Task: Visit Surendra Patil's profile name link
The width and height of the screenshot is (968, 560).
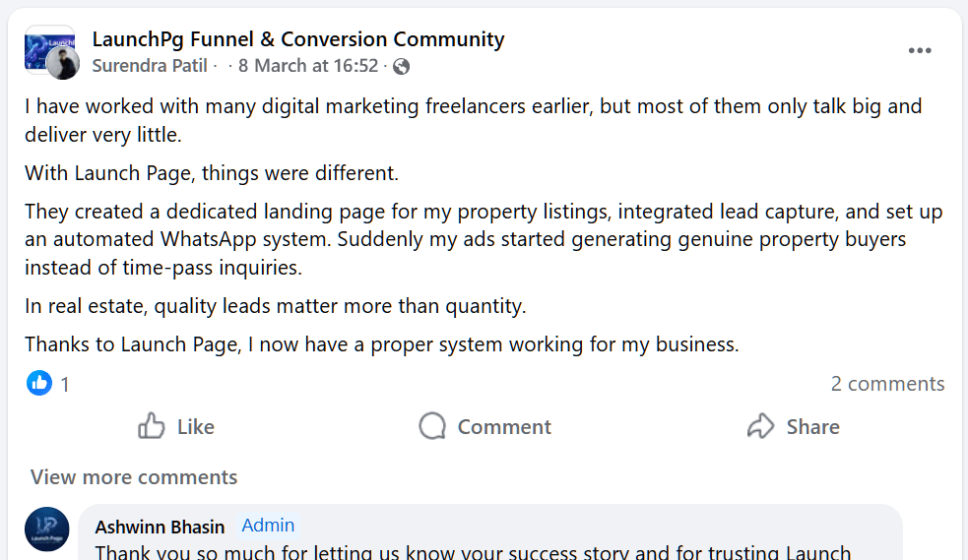Action: click(150, 66)
